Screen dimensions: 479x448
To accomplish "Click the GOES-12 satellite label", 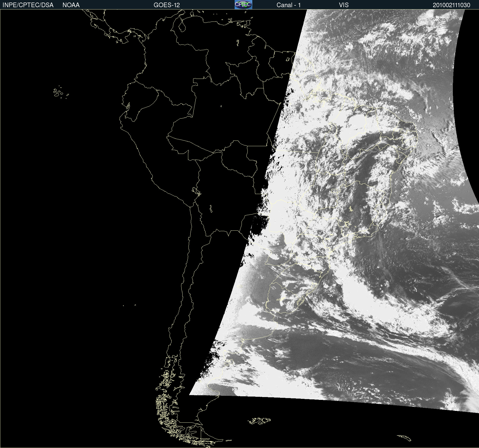I will [x=167, y=5].
